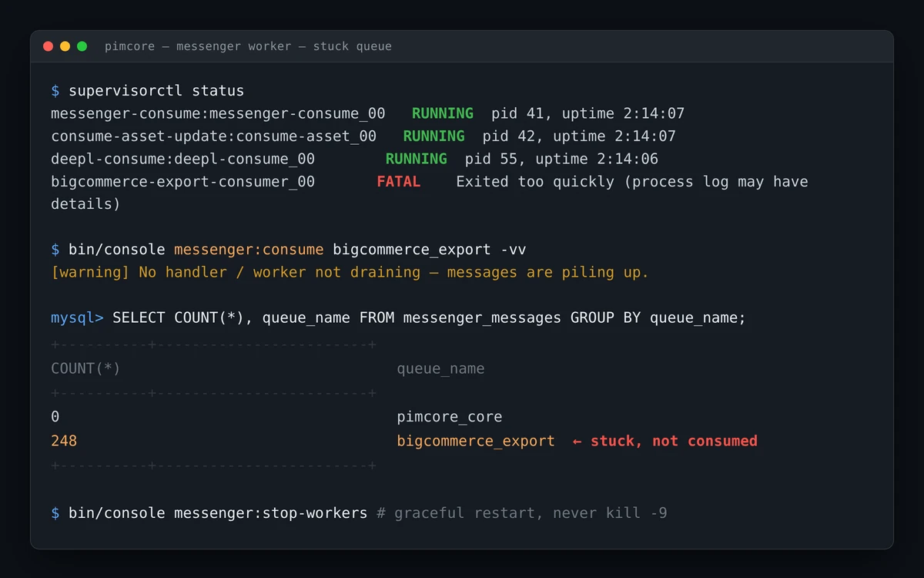This screenshot has width=924, height=578.
Task: Click the '[warning] No handler' line
Action: [350, 272]
